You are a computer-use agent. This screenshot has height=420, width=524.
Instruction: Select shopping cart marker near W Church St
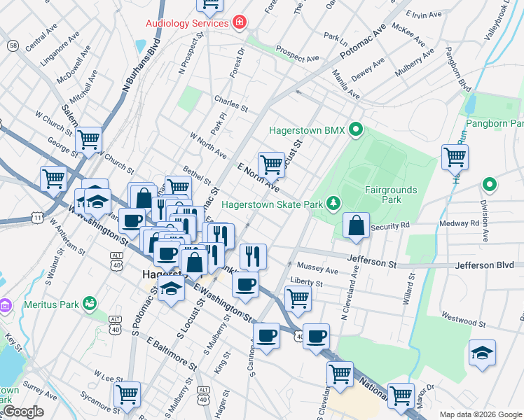[x=88, y=140]
